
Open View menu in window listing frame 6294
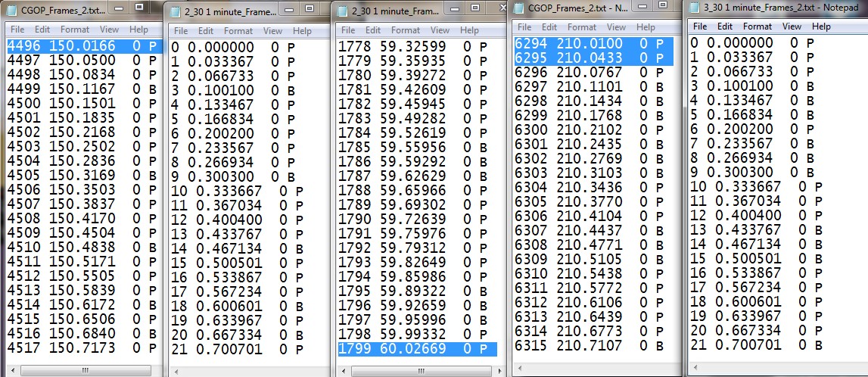coord(616,27)
